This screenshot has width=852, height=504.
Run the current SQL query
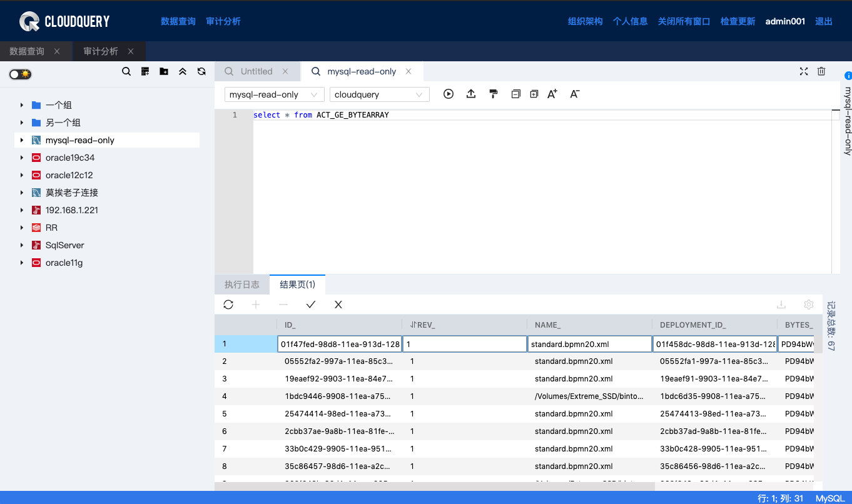coord(448,94)
